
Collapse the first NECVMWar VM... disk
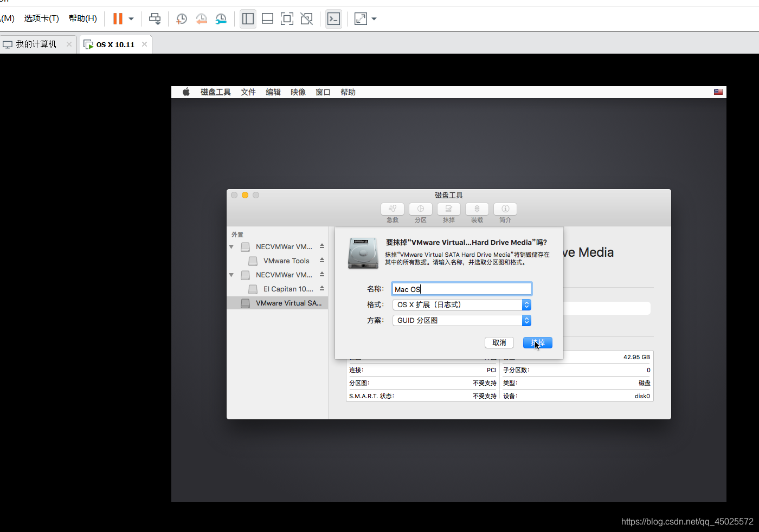231,247
